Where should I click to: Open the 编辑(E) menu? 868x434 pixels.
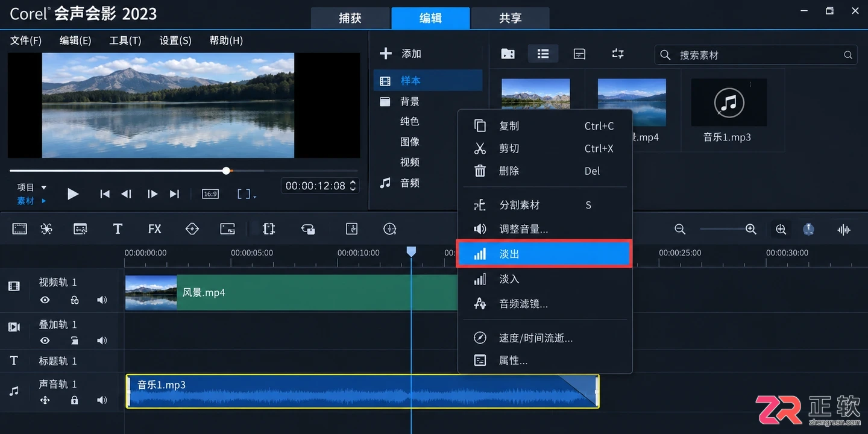(x=75, y=40)
